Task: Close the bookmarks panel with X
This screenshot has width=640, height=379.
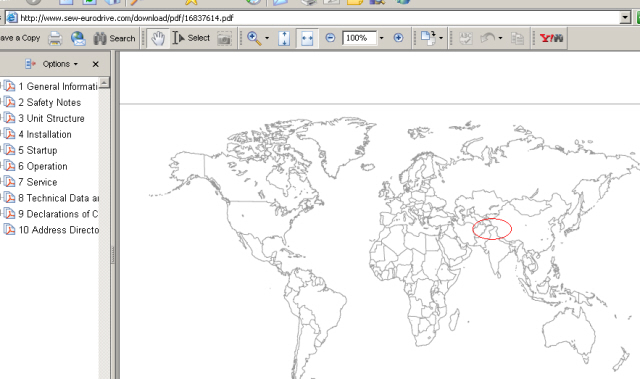Action: pyautogui.click(x=96, y=64)
